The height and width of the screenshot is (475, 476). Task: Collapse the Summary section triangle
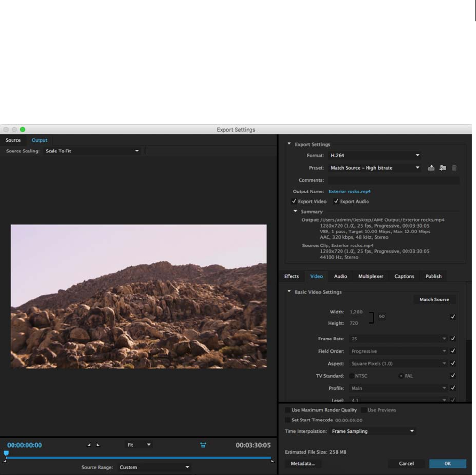point(296,212)
